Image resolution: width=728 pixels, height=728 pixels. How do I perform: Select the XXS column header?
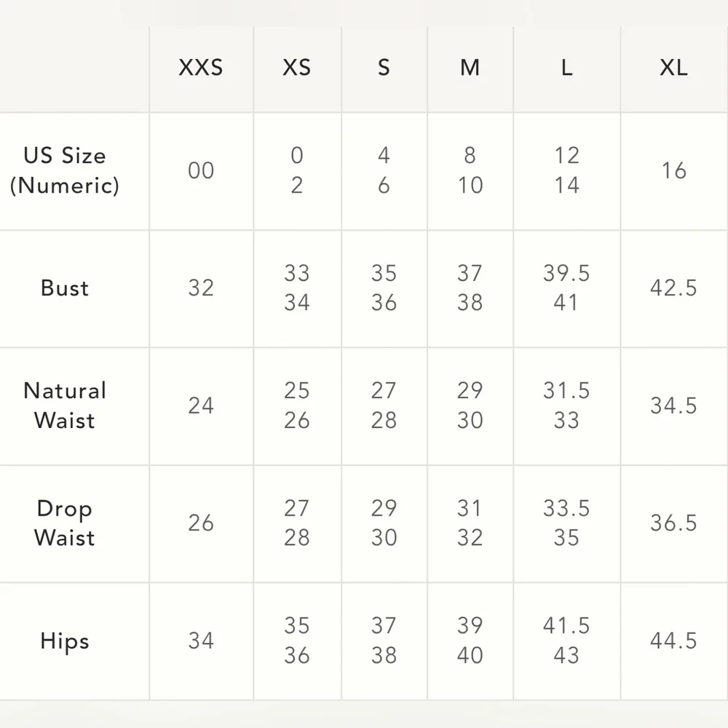201,68
